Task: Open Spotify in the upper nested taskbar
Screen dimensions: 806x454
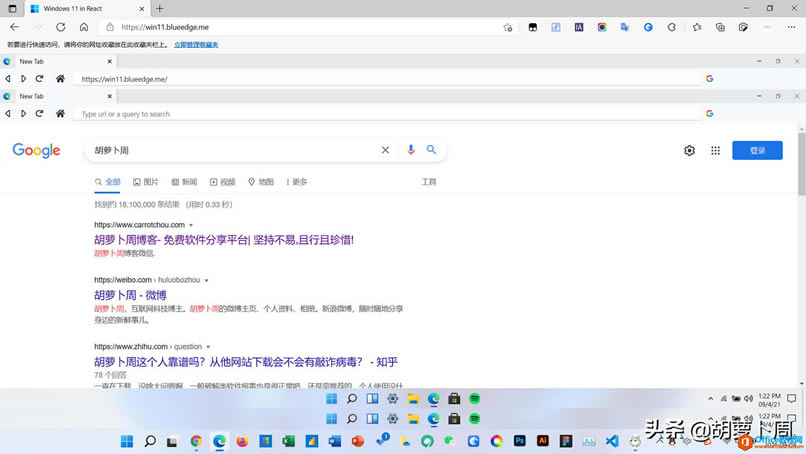Action: click(x=474, y=398)
